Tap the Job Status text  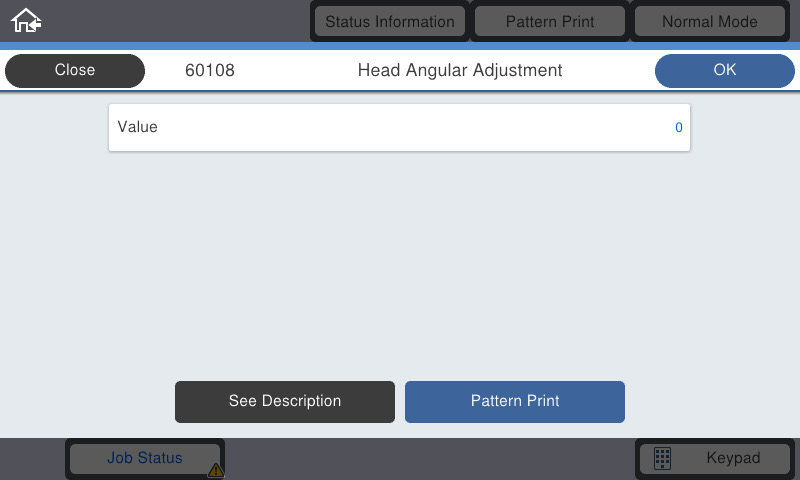click(145, 458)
